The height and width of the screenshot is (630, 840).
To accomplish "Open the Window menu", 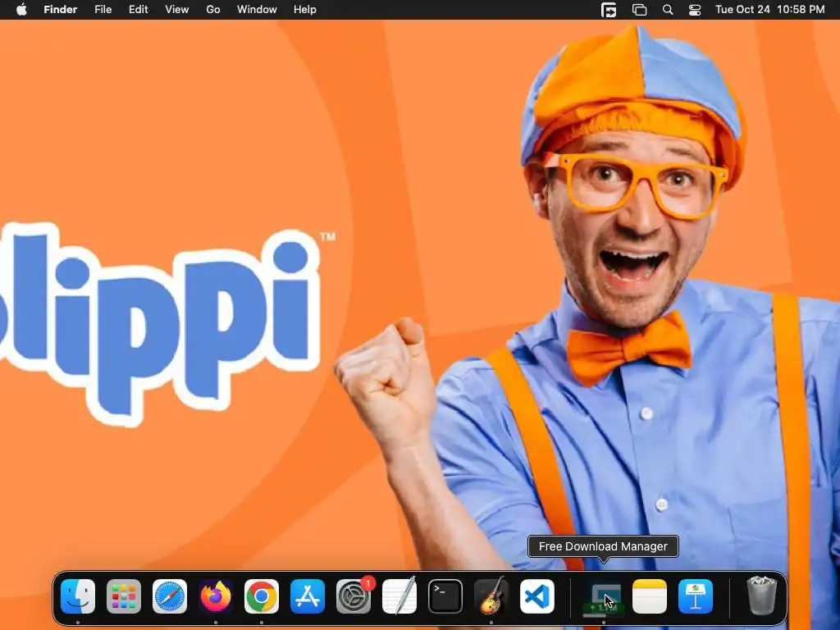I will pos(257,10).
